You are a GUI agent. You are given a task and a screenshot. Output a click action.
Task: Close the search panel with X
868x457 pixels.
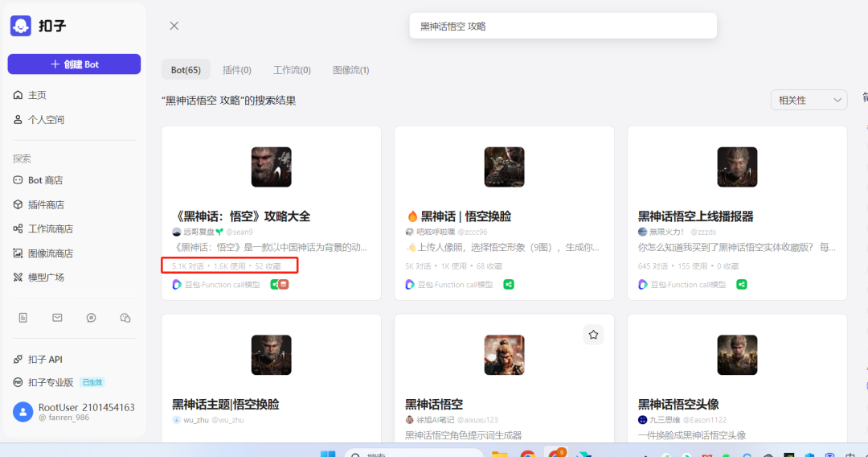tap(174, 26)
